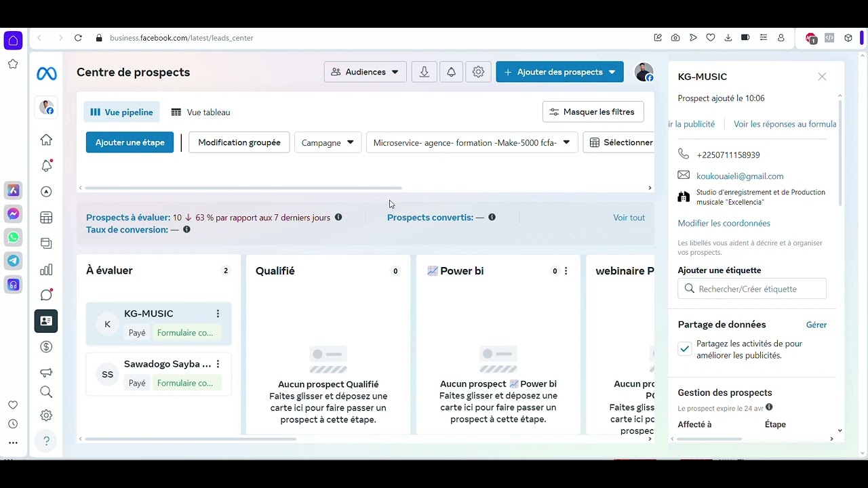
Task: Click Modifier les coordonnées link
Action: [724, 223]
